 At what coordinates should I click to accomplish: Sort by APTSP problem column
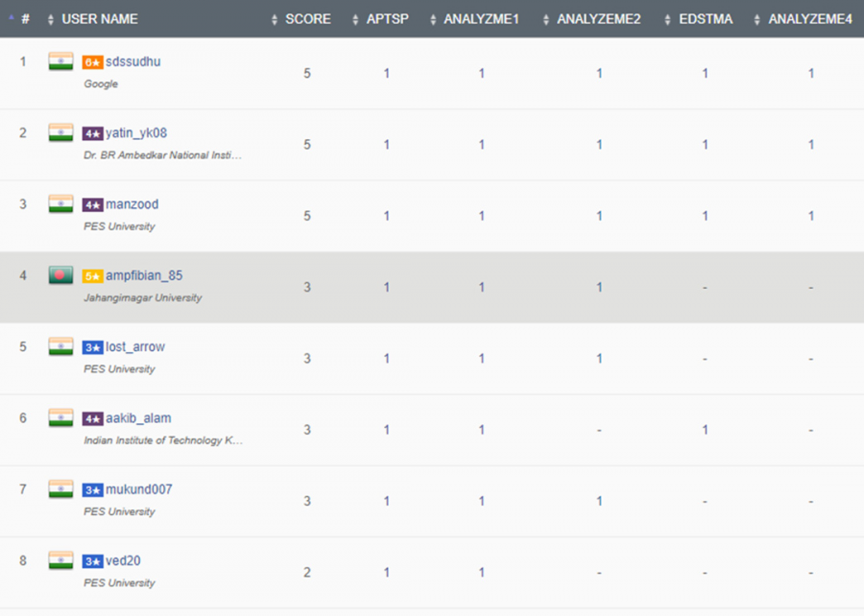[387, 19]
